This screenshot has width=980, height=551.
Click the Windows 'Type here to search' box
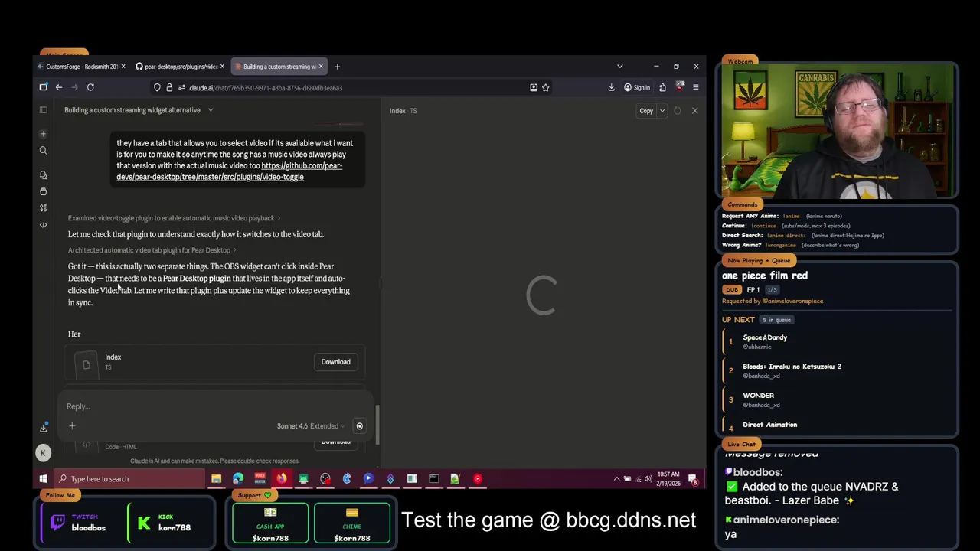[x=130, y=479]
